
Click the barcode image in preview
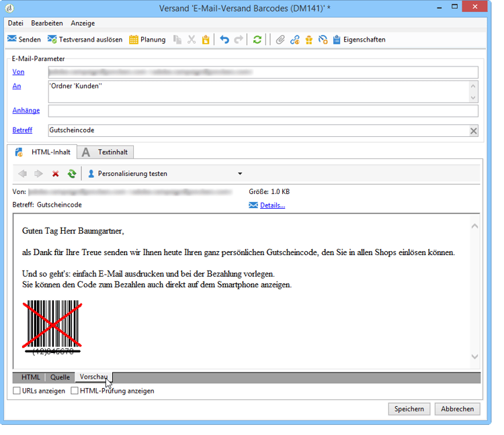coord(52,327)
